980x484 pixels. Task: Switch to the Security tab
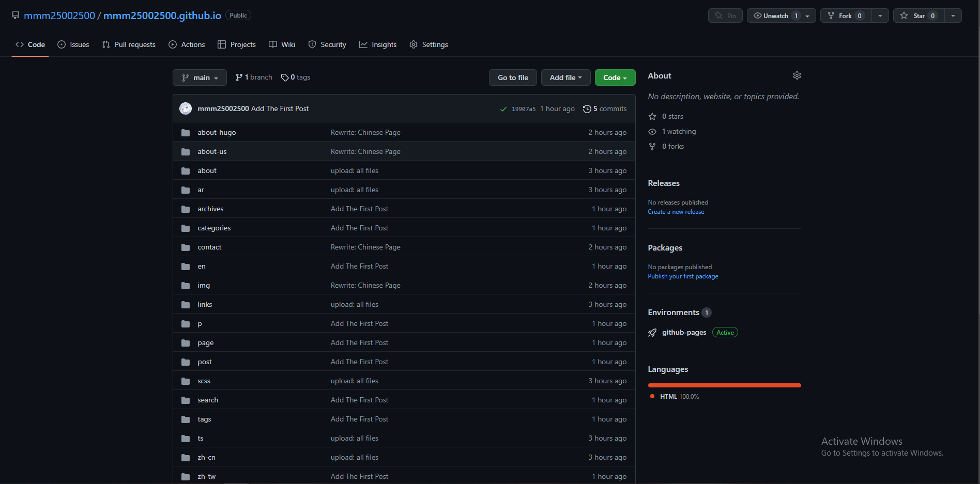[327, 44]
